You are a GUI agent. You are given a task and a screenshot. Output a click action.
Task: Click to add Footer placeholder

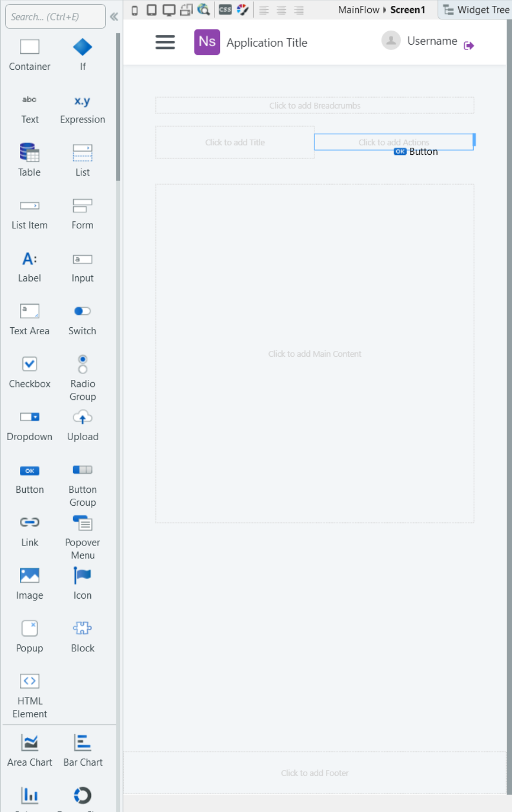[315, 773]
